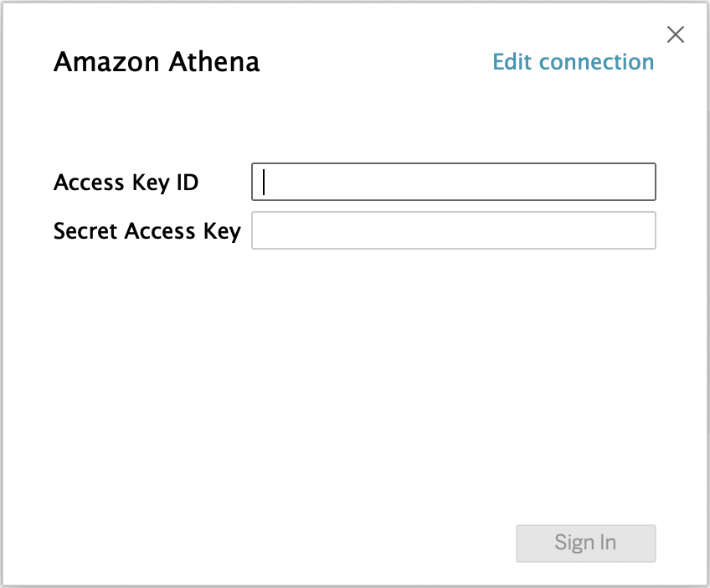Click into the Secret Access Key field
This screenshot has height=588, width=710.
pos(453,230)
